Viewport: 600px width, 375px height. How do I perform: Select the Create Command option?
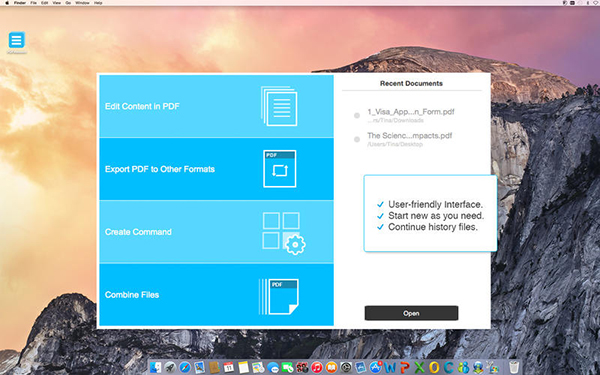tap(216, 232)
